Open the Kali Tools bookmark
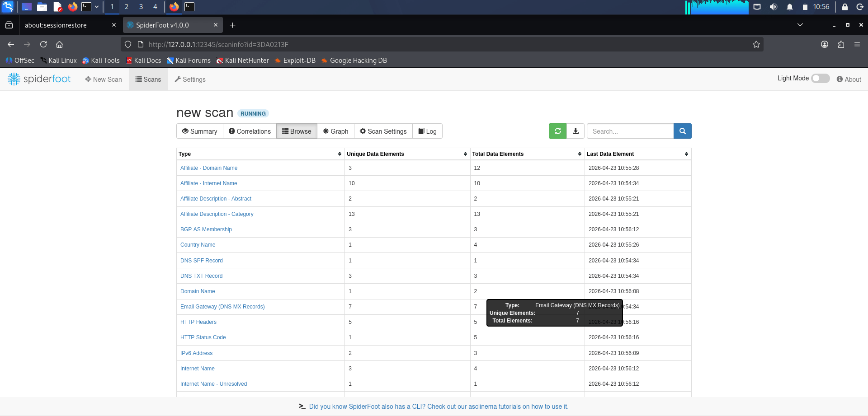 101,61
